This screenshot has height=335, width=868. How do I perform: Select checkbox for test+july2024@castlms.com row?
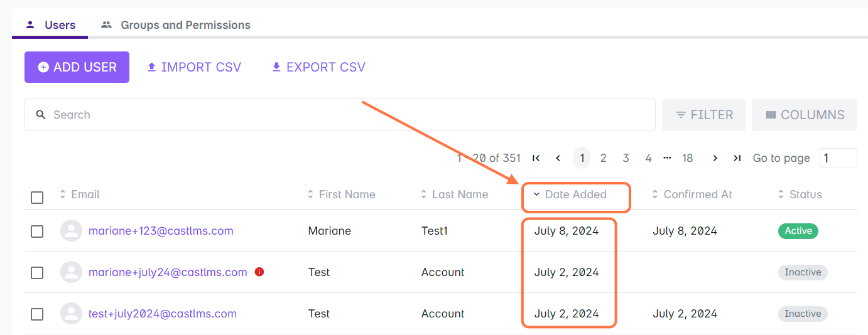click(x=37, y=314)
